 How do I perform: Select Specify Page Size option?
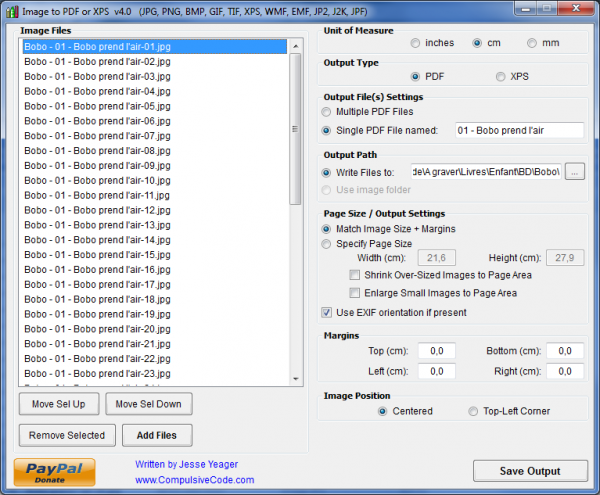327,243
